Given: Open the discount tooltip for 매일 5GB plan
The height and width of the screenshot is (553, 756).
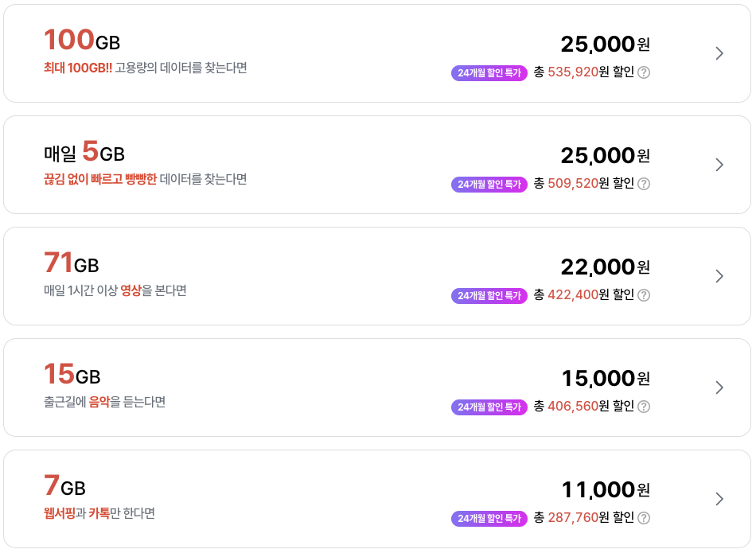Looking at the screenshot, I should 644,184.
